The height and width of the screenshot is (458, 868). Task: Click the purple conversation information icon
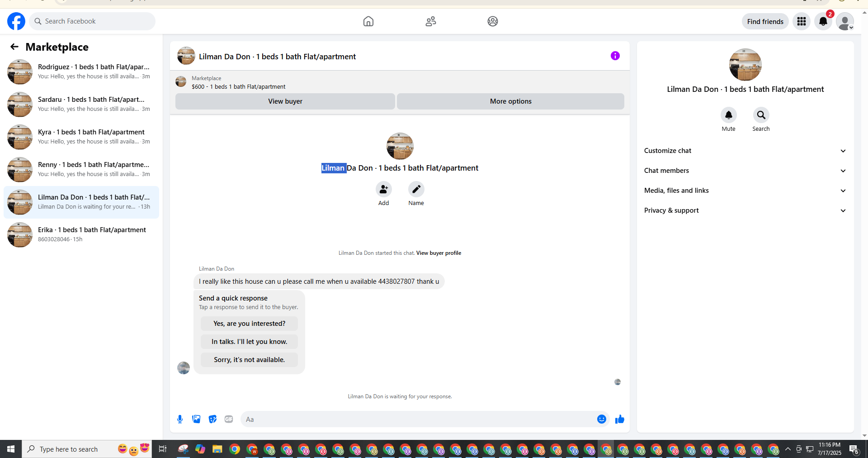coord(615,56)
